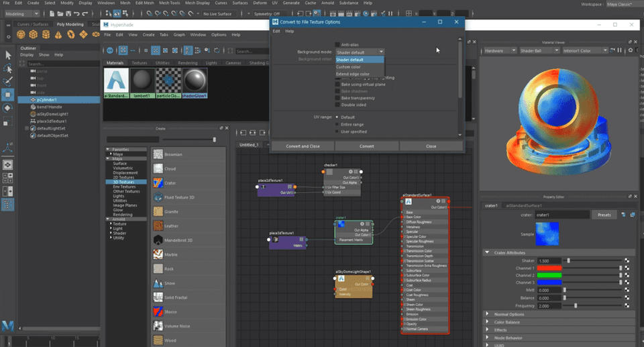Expand the Normal Options section
The image size is (644, 347).
pos(488,314)
